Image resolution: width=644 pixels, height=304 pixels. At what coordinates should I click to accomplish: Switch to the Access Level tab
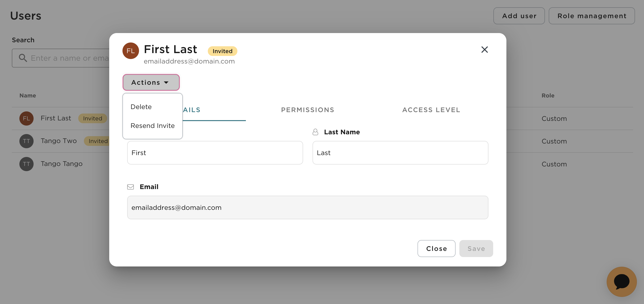431,110
